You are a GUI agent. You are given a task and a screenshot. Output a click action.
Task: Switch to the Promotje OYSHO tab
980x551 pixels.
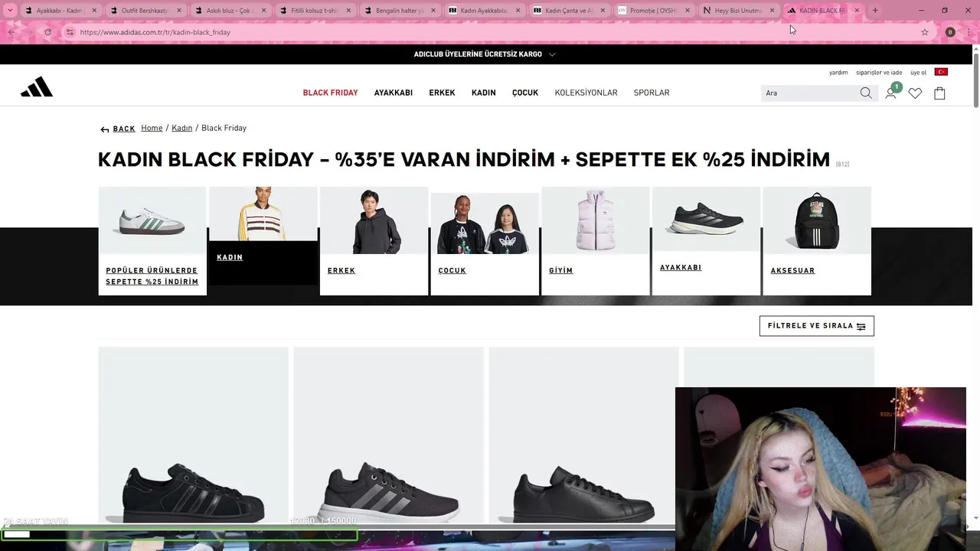click(653, 11)
